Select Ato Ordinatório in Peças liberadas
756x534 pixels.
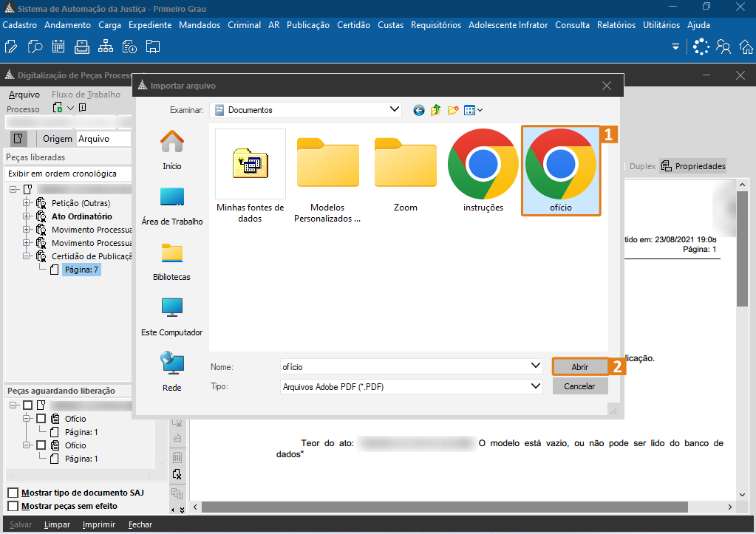tap(82, 216)
